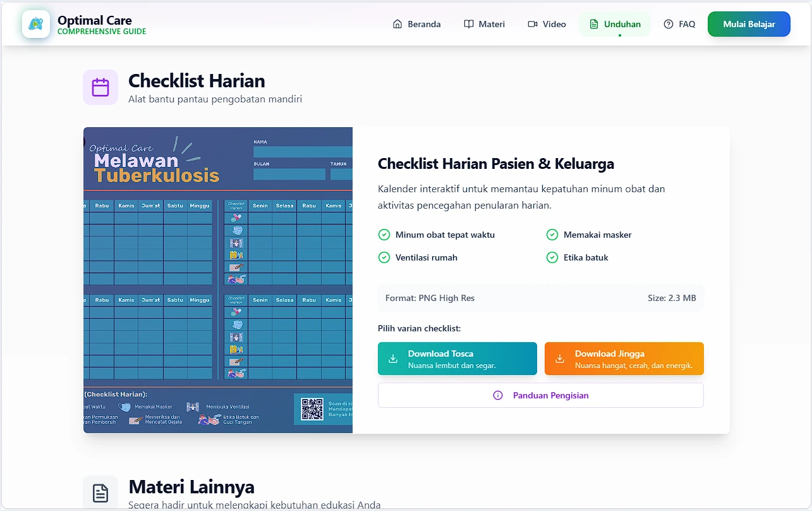Click the Optimal Care logo icon
This screenshot has width=812, height=511.
(x=36, y=24)
